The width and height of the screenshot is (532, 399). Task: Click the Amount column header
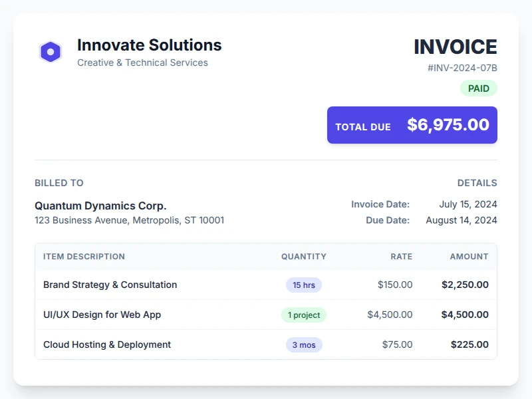pos(469,256)
